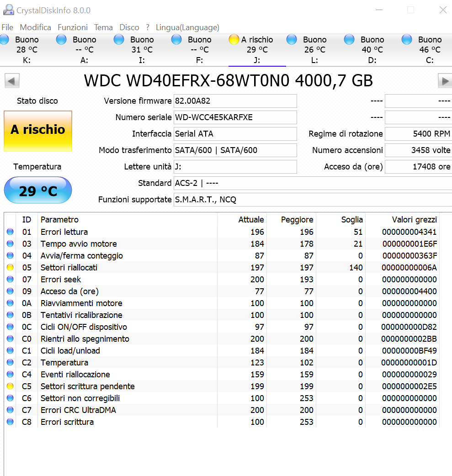Open the File menu
The height and width of the screenshot is (476, 452).
coord(7,27)
